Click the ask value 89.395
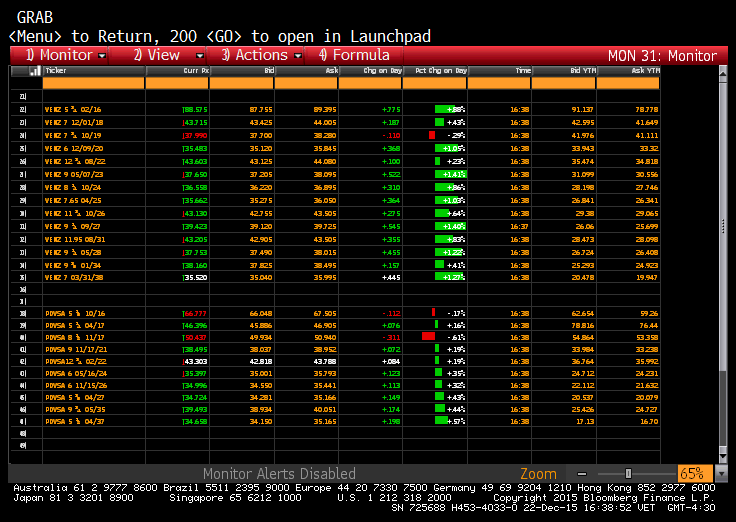This screenshot has width=736, height=522. 325,109
